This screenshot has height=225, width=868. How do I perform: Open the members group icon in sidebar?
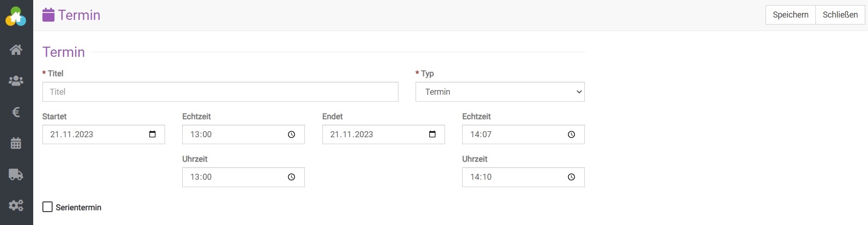click(16, 81)
